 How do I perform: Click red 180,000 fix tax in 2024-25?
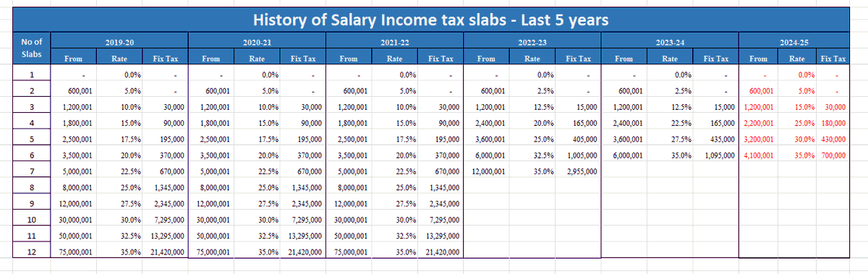(833, 124)
